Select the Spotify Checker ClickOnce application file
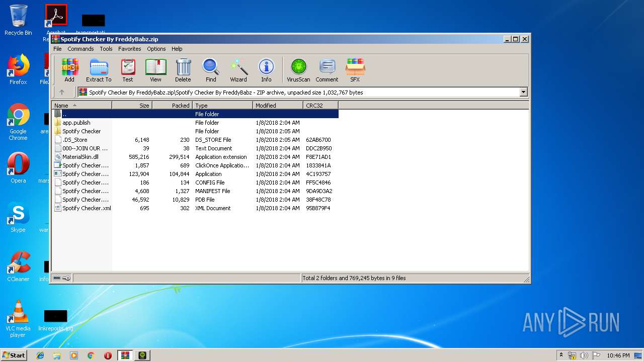644x362 pixels. pos(195,165)
